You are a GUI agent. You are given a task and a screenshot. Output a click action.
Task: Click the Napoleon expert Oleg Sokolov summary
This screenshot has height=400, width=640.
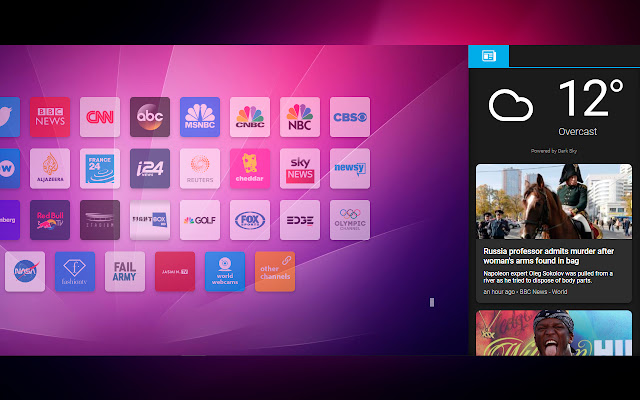click(548, 277)
